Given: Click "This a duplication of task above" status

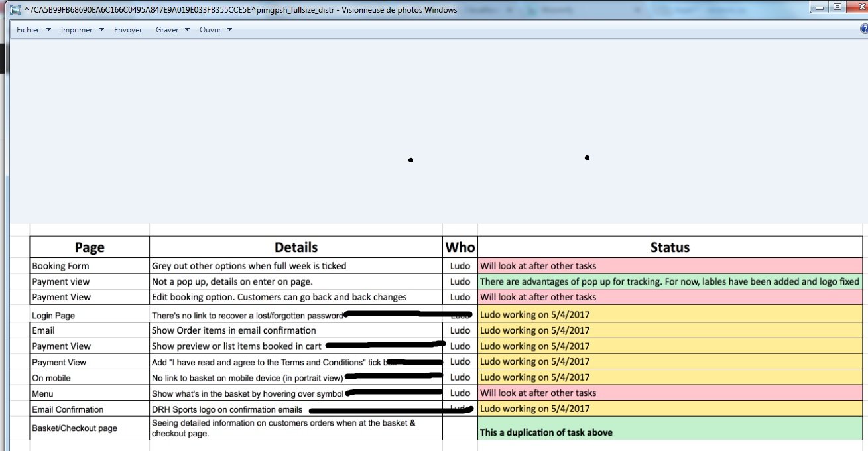Looking at the screenshot, I should click(x=670, y=428).
